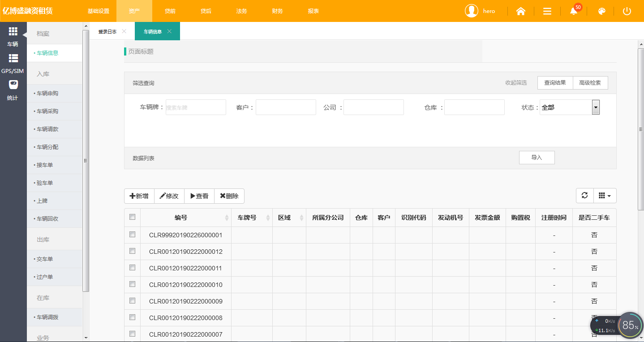Click the 导入 import button

tap(537, 158)
